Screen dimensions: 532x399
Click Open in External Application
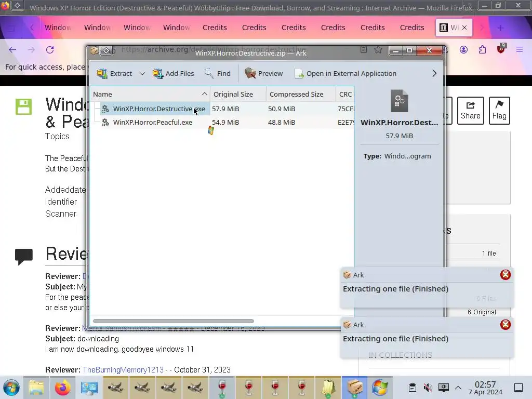point(345,73)
